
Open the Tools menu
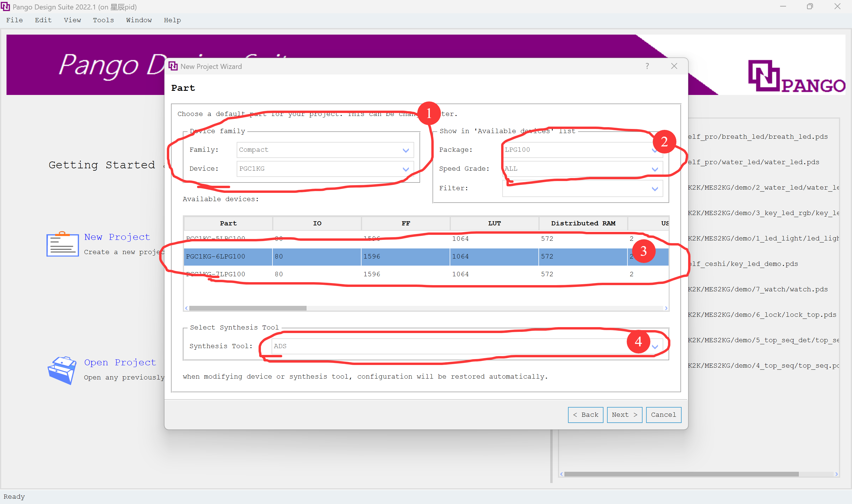tap(103, 20)
